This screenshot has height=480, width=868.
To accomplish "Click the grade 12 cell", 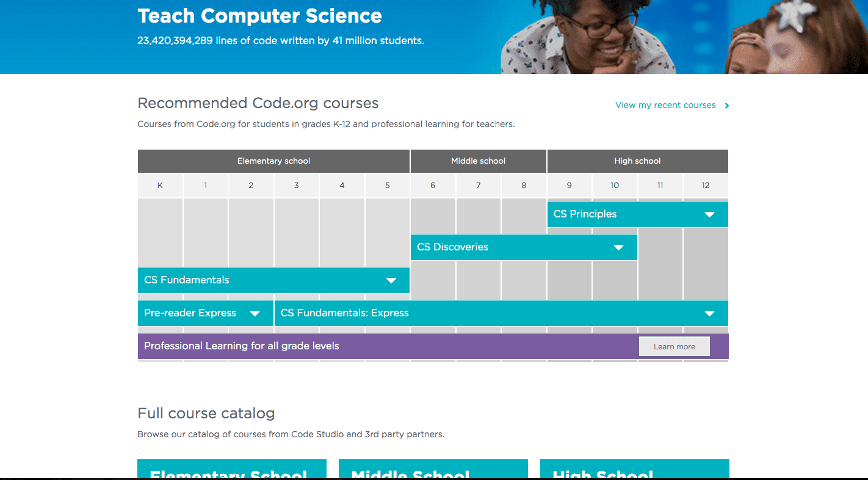I will point(706,186).
